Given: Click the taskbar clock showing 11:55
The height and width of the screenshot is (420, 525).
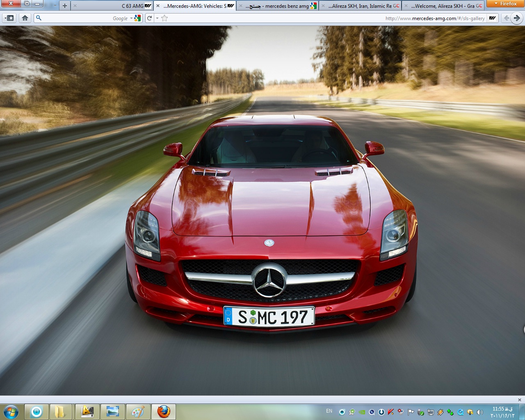Looking at the screenshot, I should coord(502,412).
